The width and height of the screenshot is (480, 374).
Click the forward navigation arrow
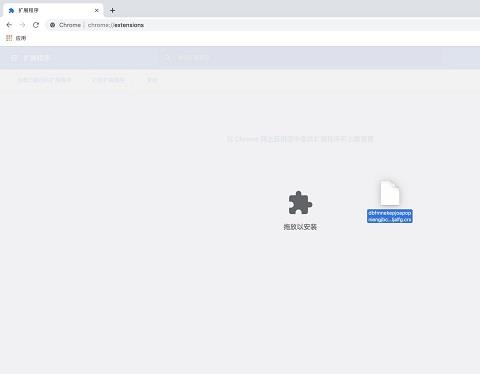(x=22, y=25)
